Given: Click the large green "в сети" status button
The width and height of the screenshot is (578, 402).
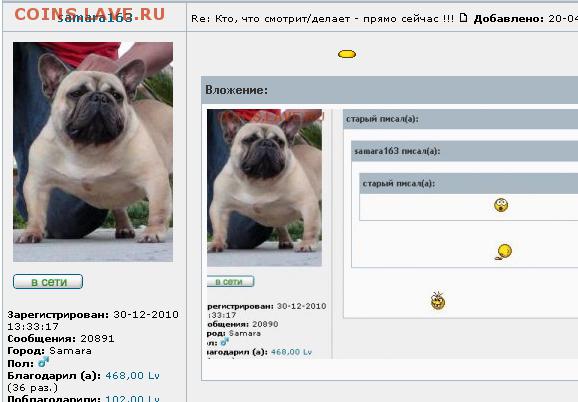Looking at the screenshot, I should pos(48,282).
